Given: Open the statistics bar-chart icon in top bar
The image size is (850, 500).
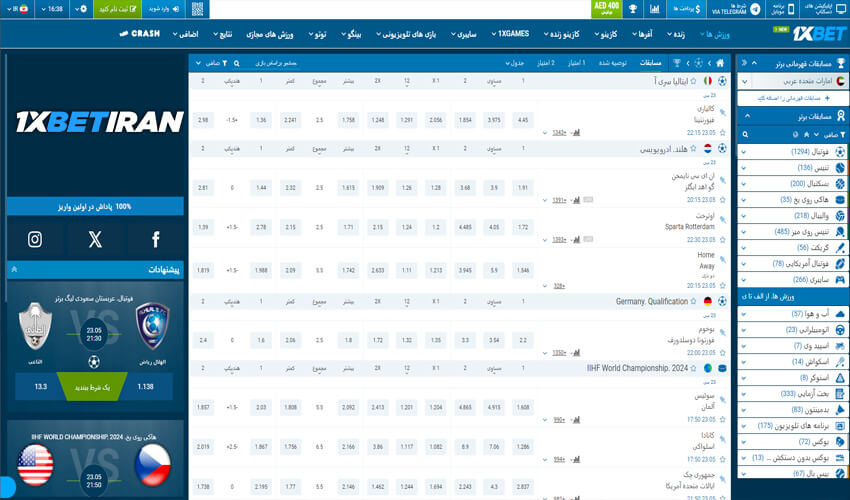Looking at the screenshot, I should [655, 9].
